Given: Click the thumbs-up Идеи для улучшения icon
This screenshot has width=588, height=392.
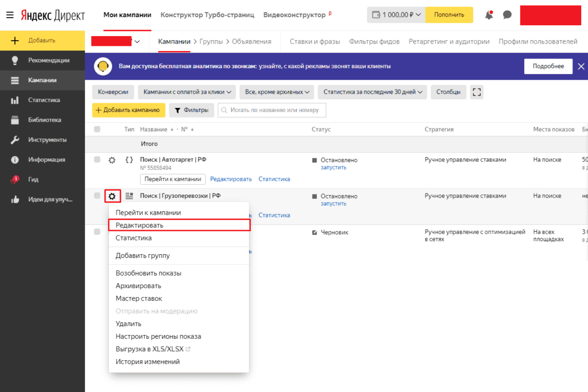Looking at the screenshot, I should 14,199.
